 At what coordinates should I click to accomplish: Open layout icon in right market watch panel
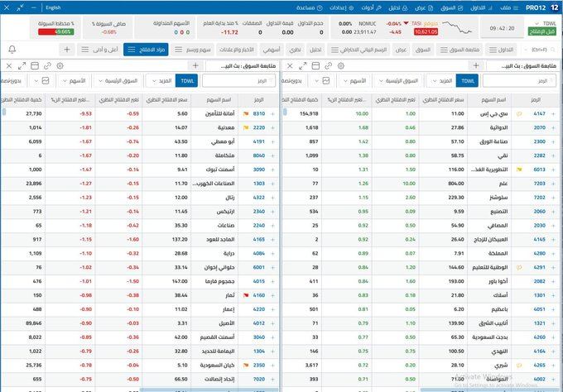315,65
